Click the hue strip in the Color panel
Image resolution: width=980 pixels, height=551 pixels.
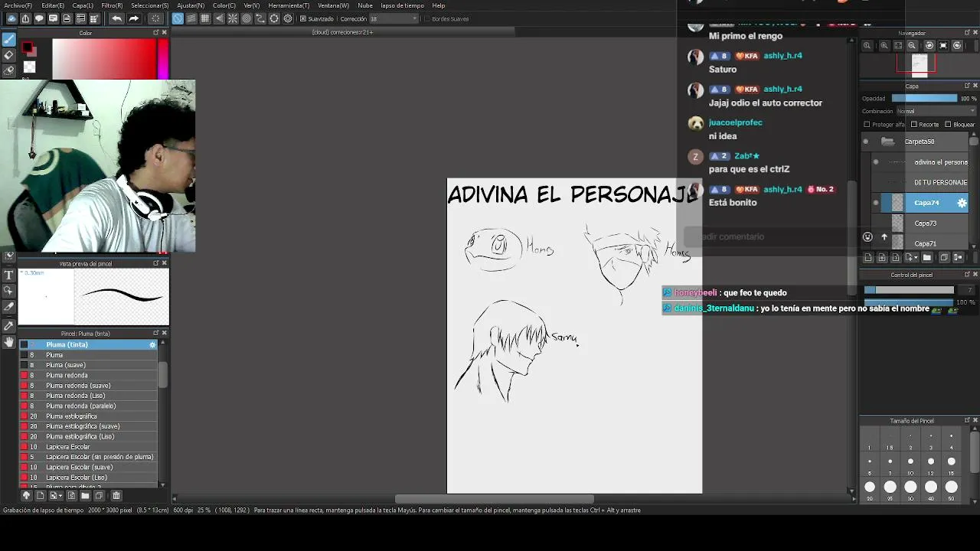(x=163, y=58)
